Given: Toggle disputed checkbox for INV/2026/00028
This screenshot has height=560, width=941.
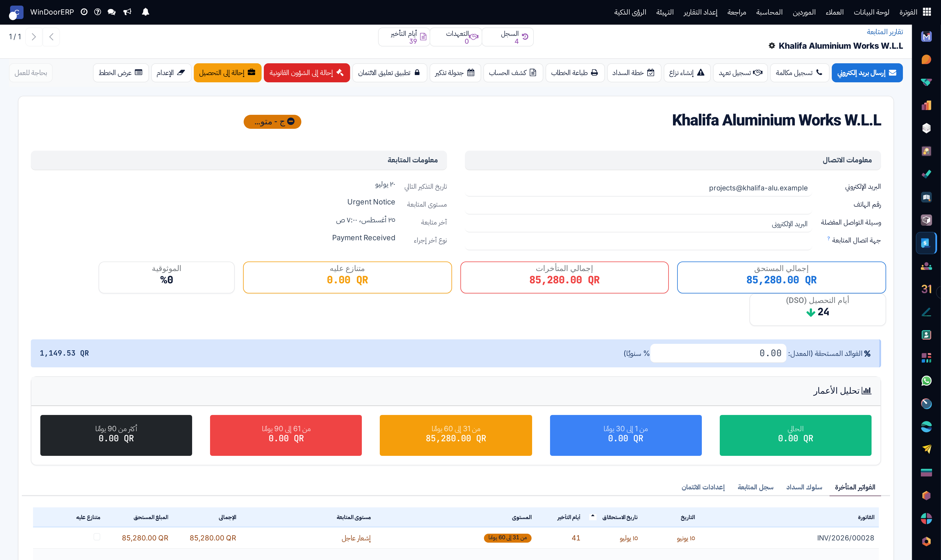Looking at the screenshot, I should pos(97,536).
